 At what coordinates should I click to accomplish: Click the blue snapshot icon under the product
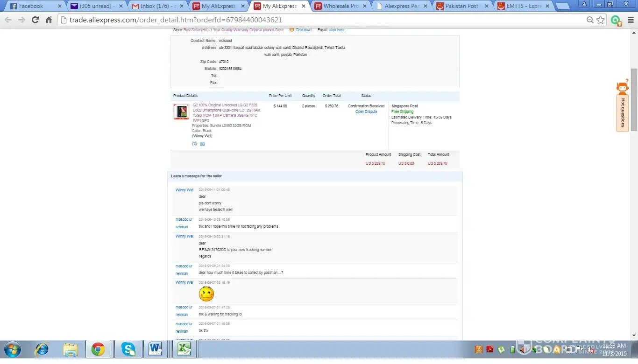[203, 144]
